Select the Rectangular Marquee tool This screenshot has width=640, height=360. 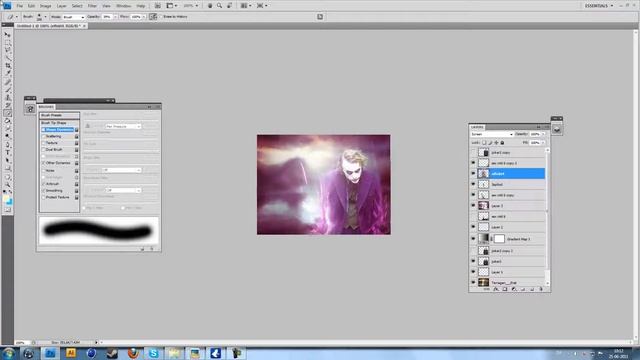click(8, 42)
